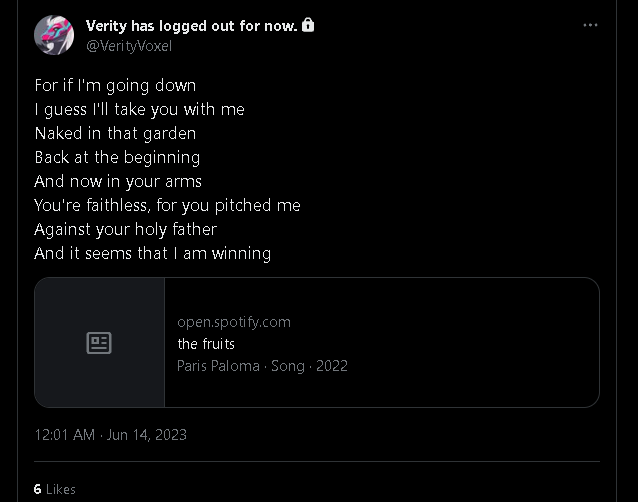This screenshot has width=638, height=502.
Task: Open the three-dot more options menu
Action: (x=590, y=25)
